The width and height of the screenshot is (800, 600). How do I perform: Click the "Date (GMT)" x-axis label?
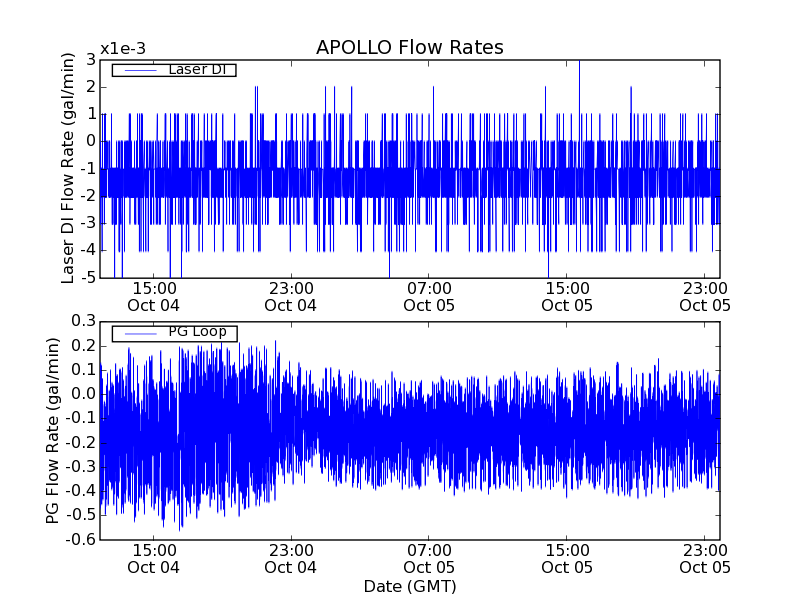point(410,586)
